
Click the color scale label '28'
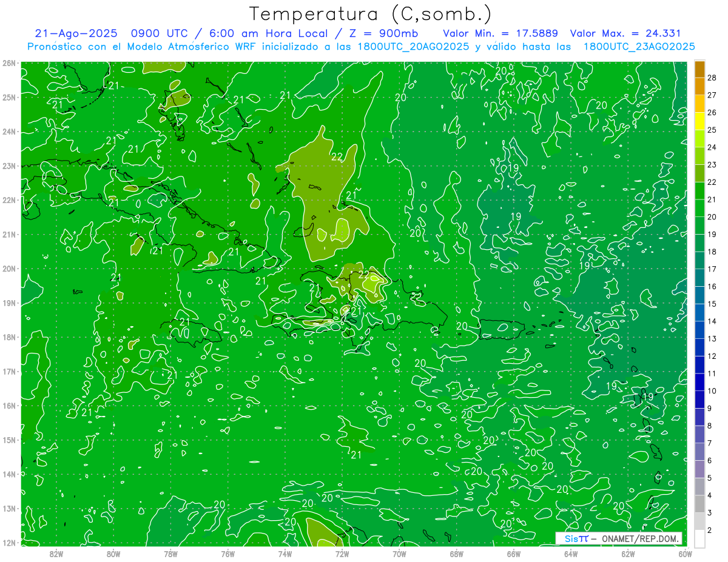[712, 77]
